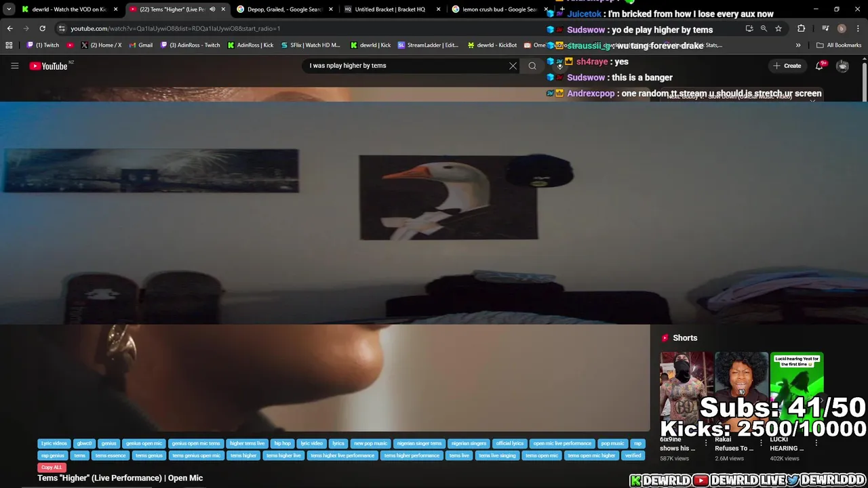The height and width of the screenshot is (488, 868).
Task: Open the Chrome profile avatar 'b'
Action: pyautogui.click(x=842, y=28)
